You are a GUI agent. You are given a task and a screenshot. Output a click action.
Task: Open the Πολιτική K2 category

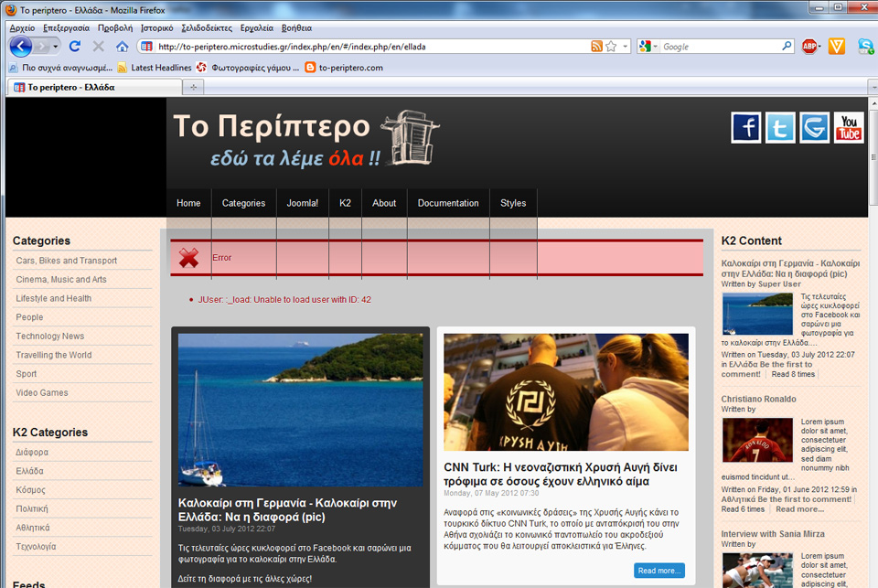click(x=32, y=509)
